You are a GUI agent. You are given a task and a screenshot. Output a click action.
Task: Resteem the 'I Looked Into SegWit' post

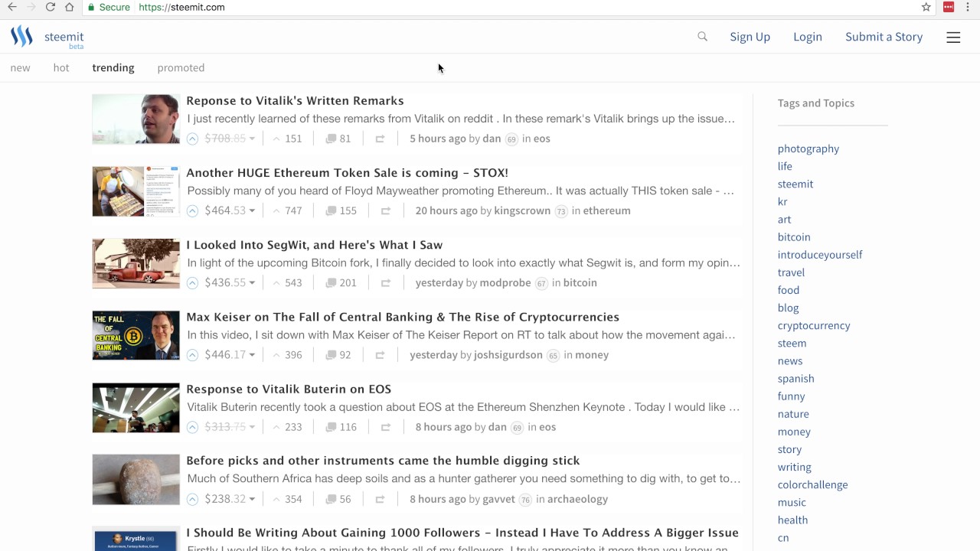pyautogui.click(x=386, y=282)
